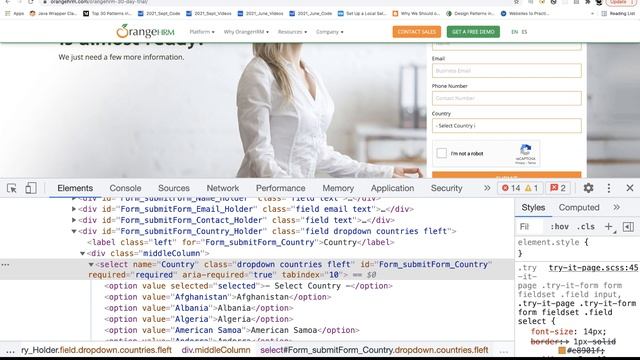Click the #e8901f border color swatch
The width and height of the screenshot is (640, 360).
coord(562,350)
